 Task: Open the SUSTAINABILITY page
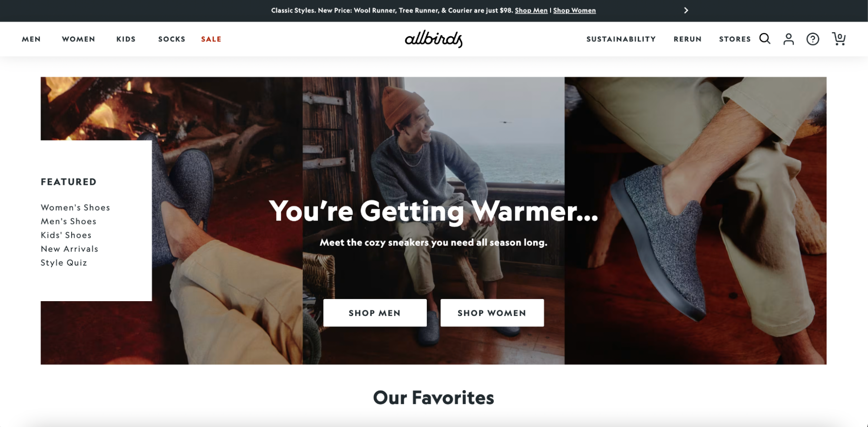coord(621,39)
